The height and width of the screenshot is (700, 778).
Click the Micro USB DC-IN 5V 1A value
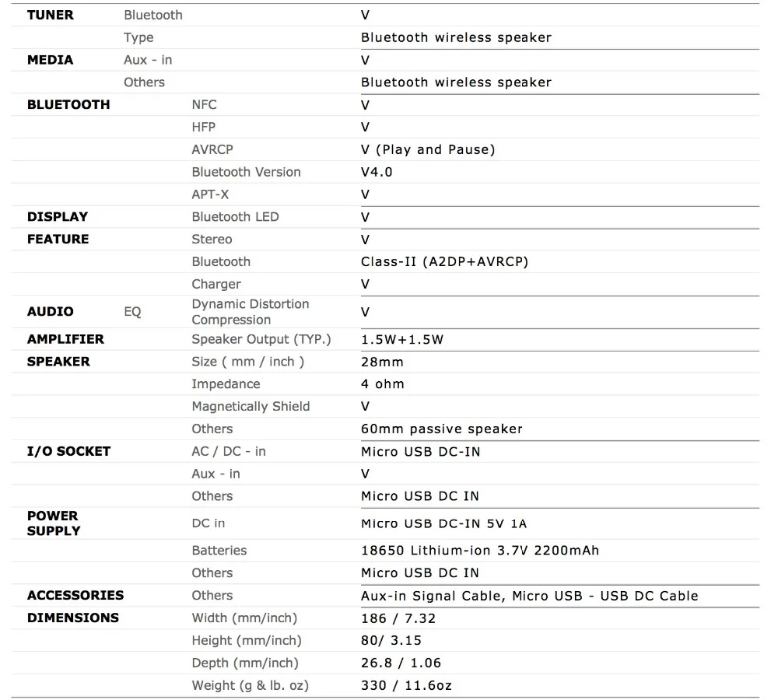[444, 524]
